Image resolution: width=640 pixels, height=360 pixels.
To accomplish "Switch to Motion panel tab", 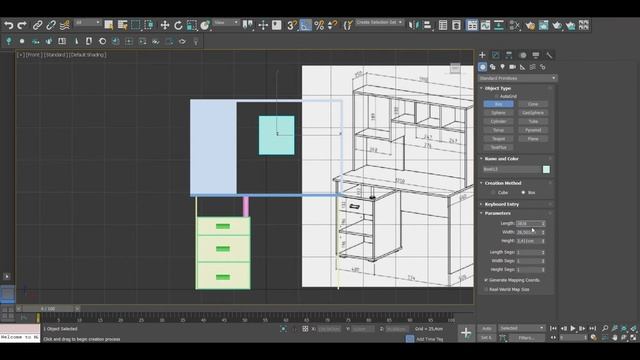I will [x=522, y=55].
